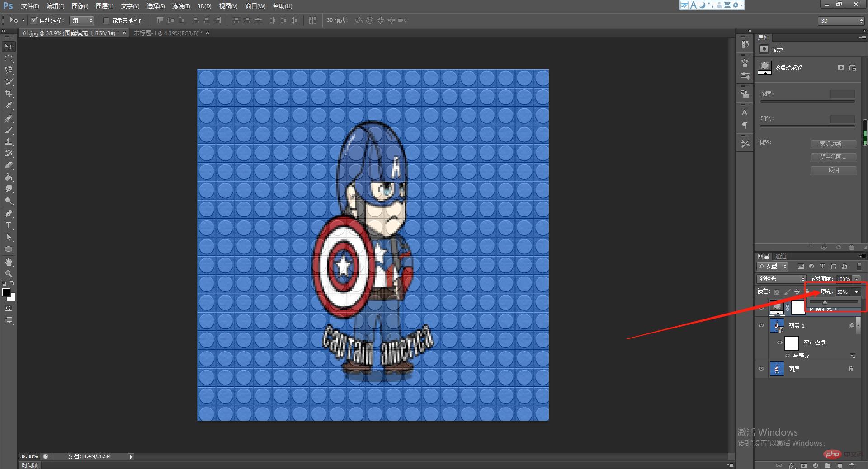Select the Polygonal Lasso tool
Viewport: 868px width, 469px height.
[9, 70]
